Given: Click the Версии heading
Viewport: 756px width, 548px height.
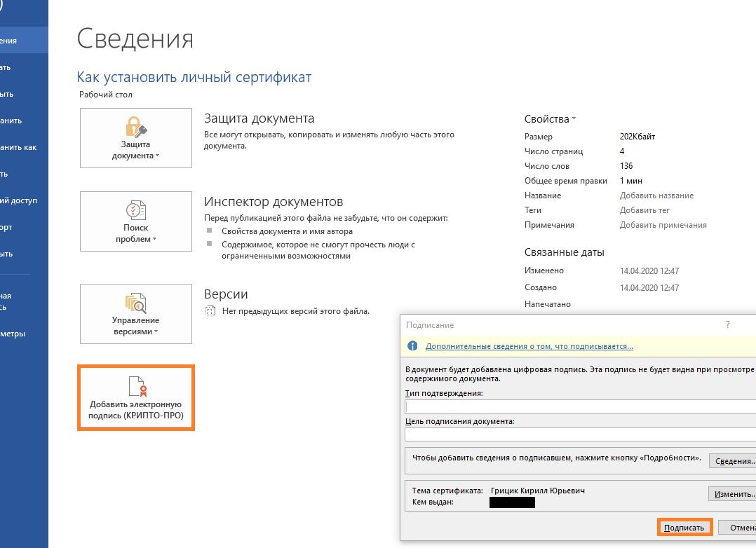Looking at the screenshot, I should [x=226, y=294].
